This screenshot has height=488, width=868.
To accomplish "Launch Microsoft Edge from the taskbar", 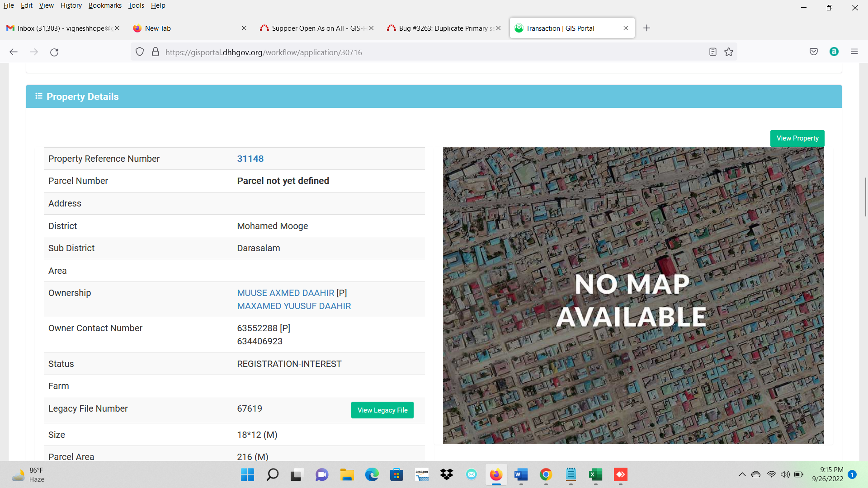I will [x=372, y=474].
